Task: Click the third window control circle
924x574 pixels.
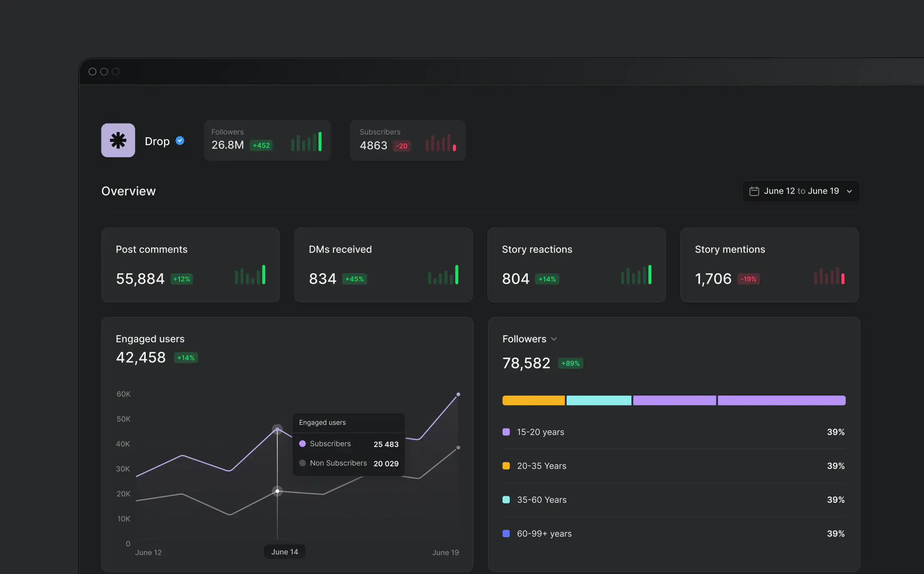Action: (x=116, y=72)
